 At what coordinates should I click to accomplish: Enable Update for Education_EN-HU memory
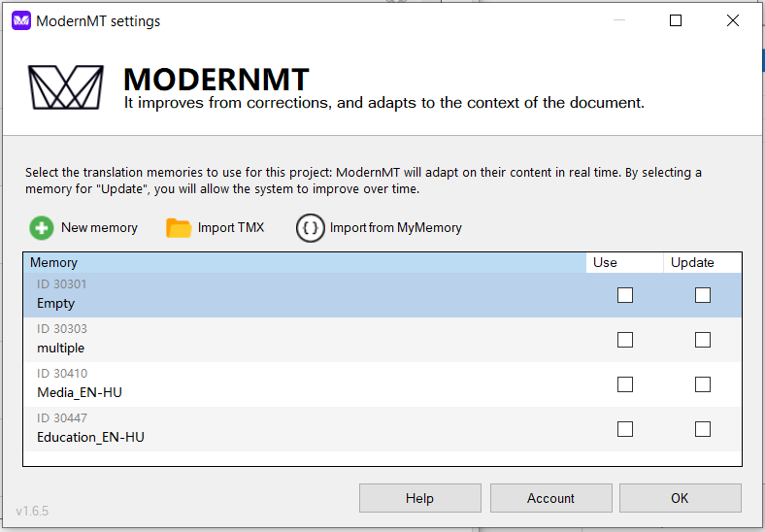pyautogui.click(x=703, y=429)
